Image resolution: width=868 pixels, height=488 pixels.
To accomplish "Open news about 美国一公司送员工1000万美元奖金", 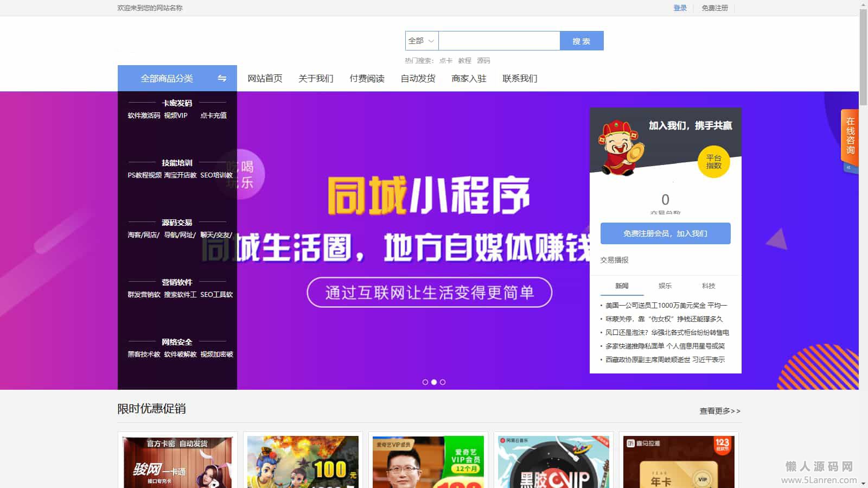I will [666, 305].
